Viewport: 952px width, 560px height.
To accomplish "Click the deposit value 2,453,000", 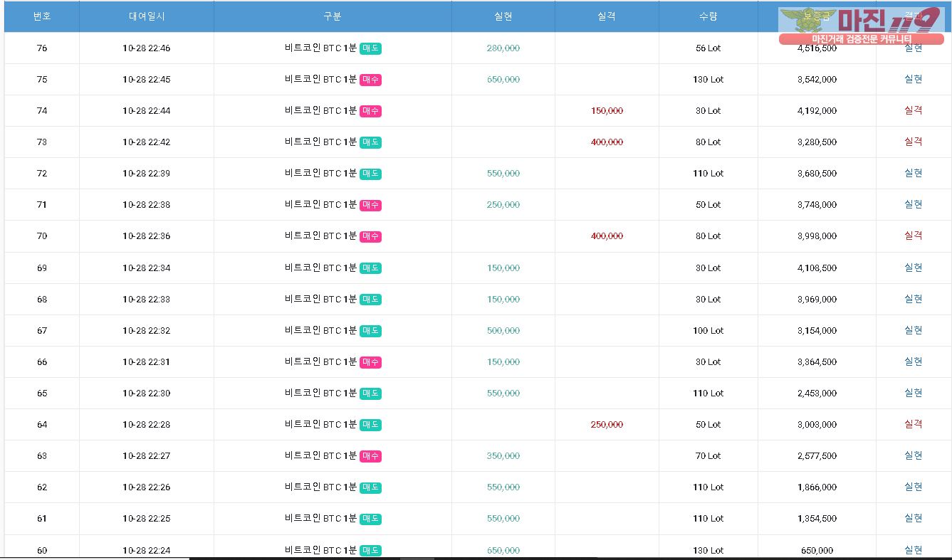I will coord(817,393).
